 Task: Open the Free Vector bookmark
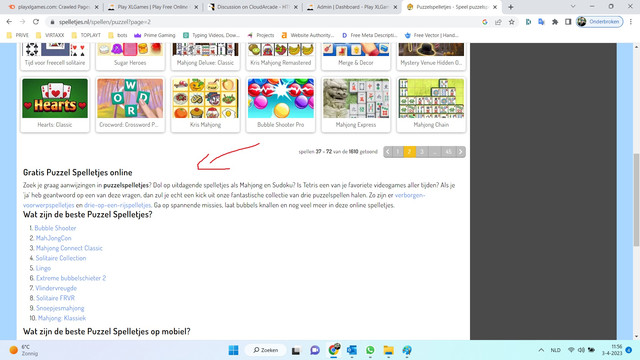click(x=431, y=35)
